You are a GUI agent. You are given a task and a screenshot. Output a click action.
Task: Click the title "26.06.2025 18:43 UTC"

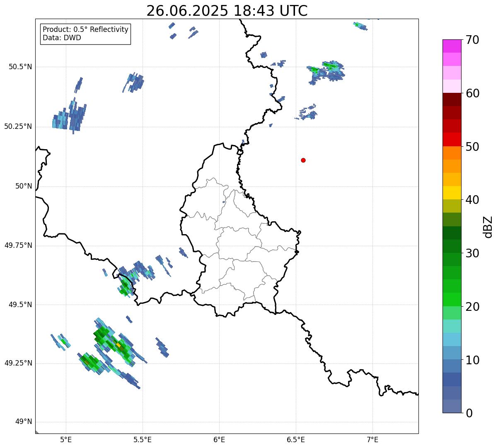[x=227, y=11]
